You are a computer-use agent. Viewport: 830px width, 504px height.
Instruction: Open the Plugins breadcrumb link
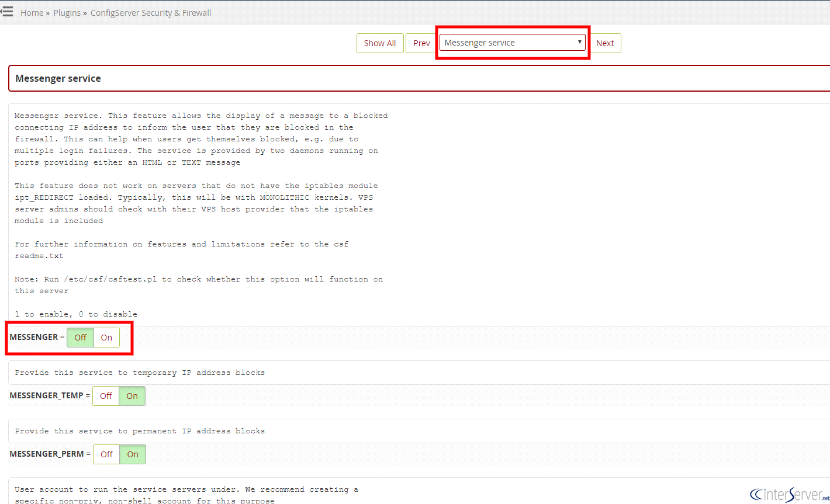pos(67,12)
